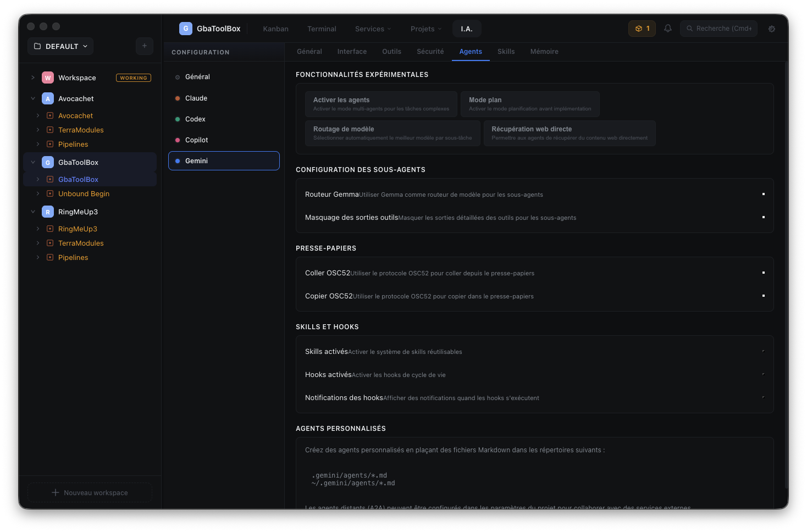Click the Recherche search field
This screenshot has height=532, width=807.
coord(719,29)
